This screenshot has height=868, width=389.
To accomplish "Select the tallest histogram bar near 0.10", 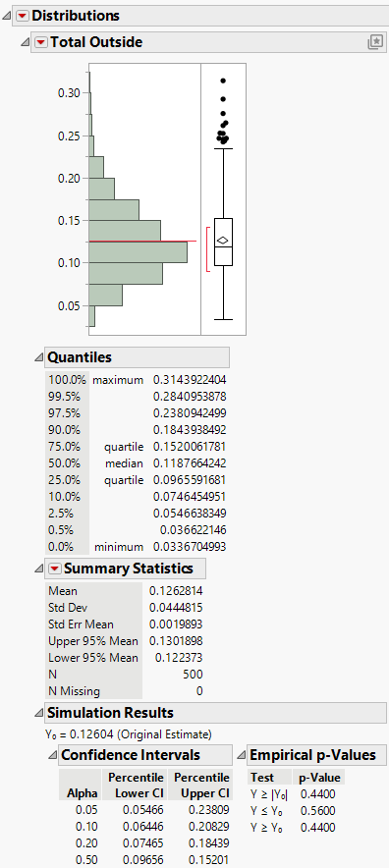I will [138, 252].
